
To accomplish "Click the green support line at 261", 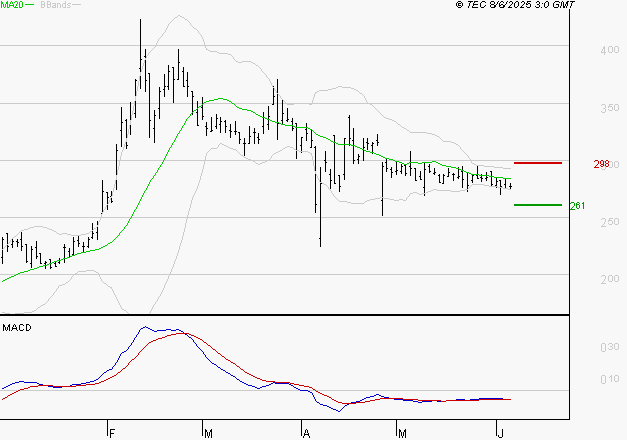I will pos(538,205).
